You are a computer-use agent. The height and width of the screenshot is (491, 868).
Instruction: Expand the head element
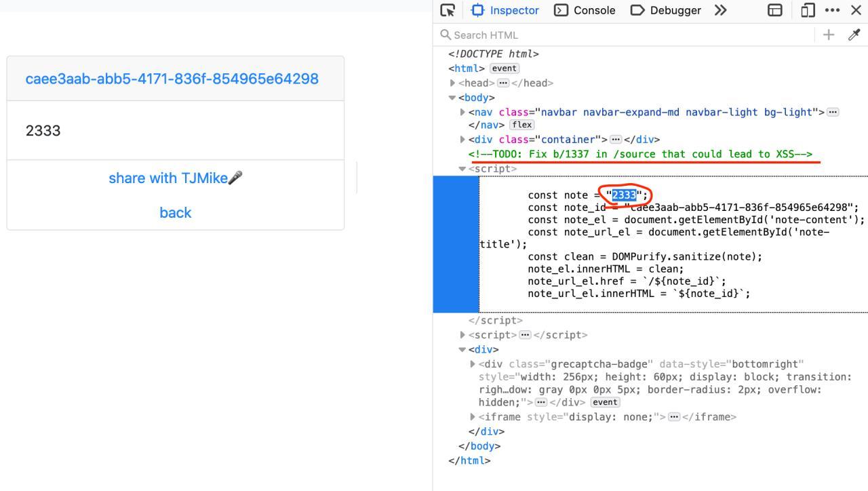coord(453,83)
